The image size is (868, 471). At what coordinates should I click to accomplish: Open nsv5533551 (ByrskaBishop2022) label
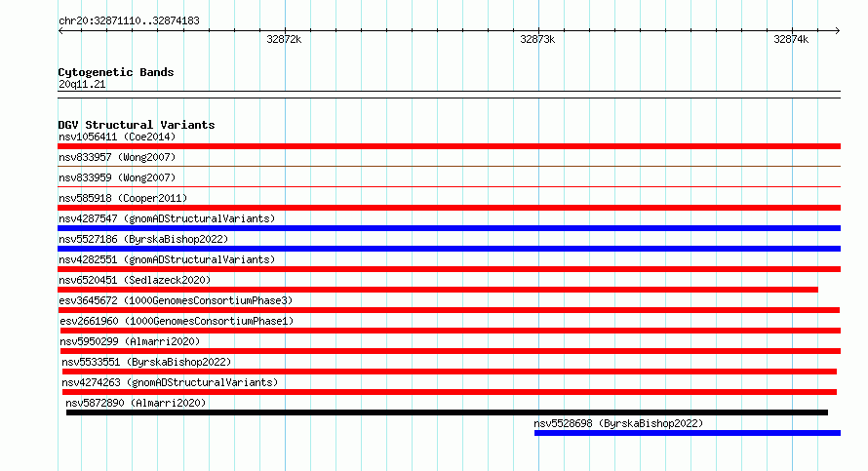[146, 362]
